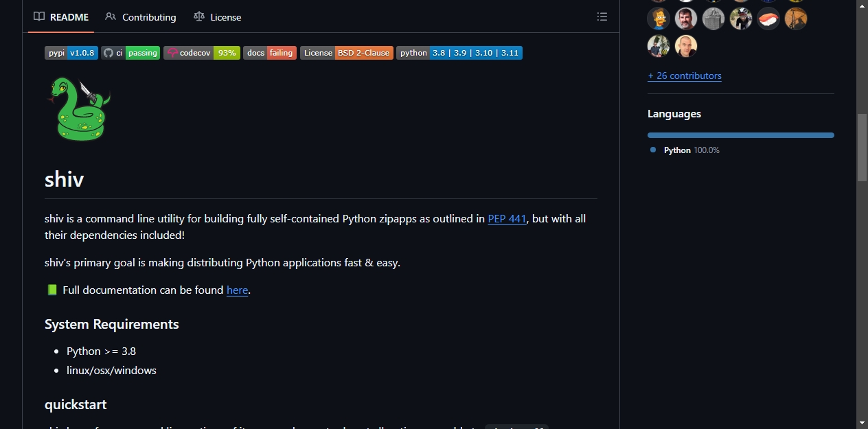This screenshot has width=868, height=429.
Task: Click the ci passing badge
Action: (x=130, y=53)
